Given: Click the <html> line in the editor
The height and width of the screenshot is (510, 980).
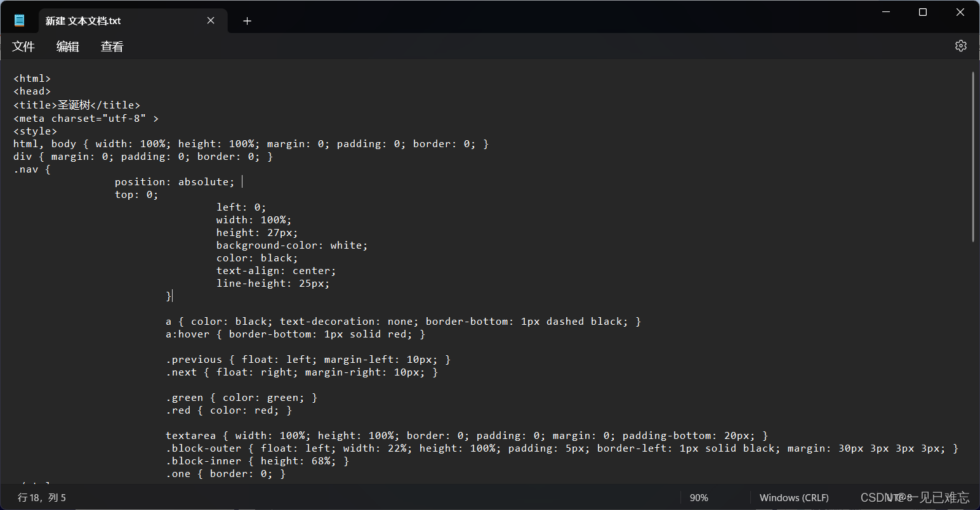Looking at the screenshot, I should coord(32,79).
